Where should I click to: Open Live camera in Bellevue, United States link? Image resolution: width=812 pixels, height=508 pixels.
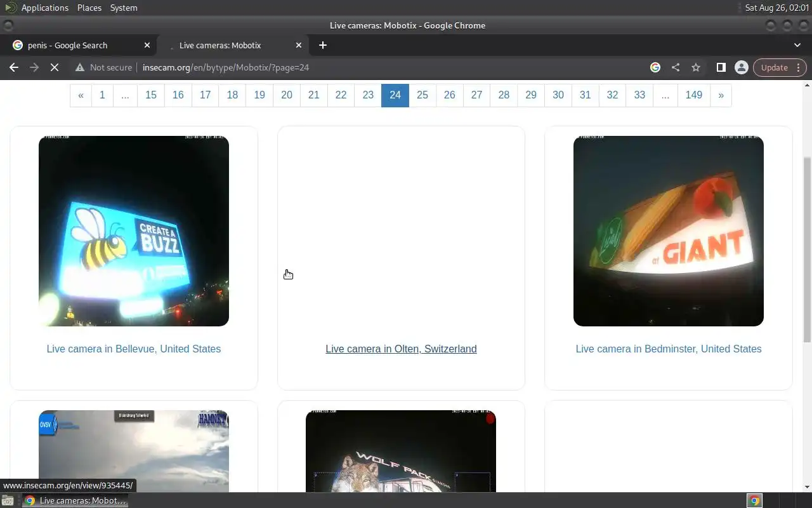coord(134,349)
